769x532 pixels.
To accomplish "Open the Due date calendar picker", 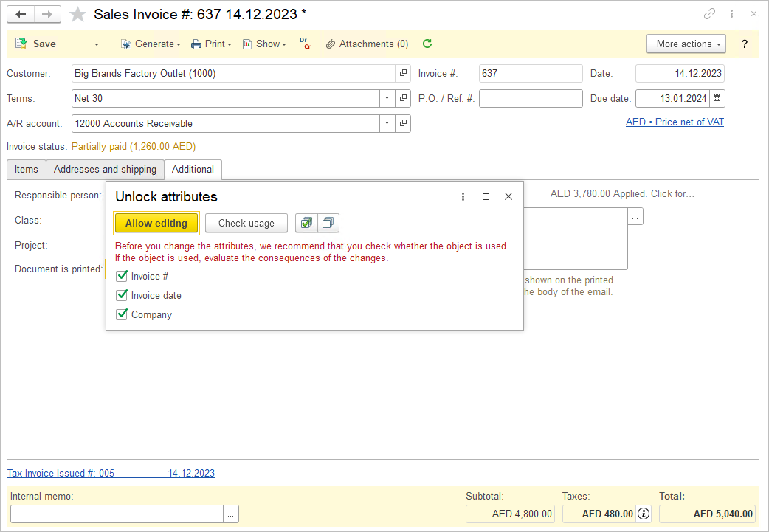I will tap(717, 98).
